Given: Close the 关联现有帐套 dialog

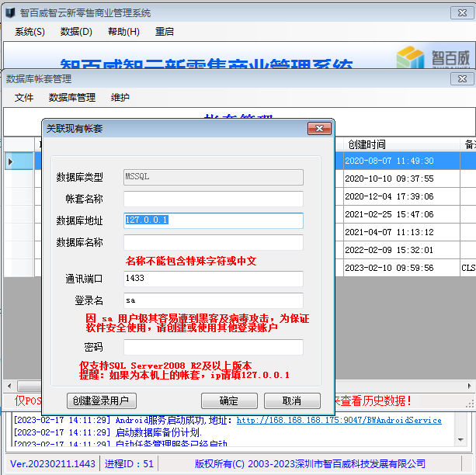Looking at the screenshot, I should tap(319, 128).
